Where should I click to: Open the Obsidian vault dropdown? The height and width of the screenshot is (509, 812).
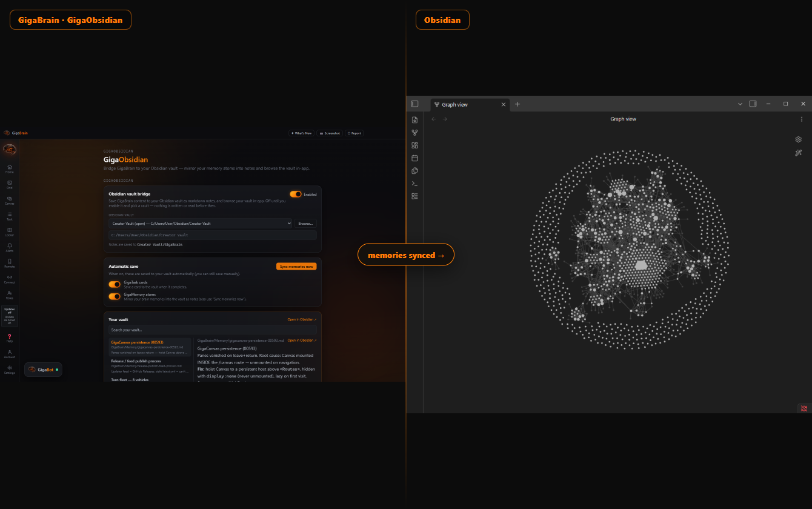coord(200,224)
